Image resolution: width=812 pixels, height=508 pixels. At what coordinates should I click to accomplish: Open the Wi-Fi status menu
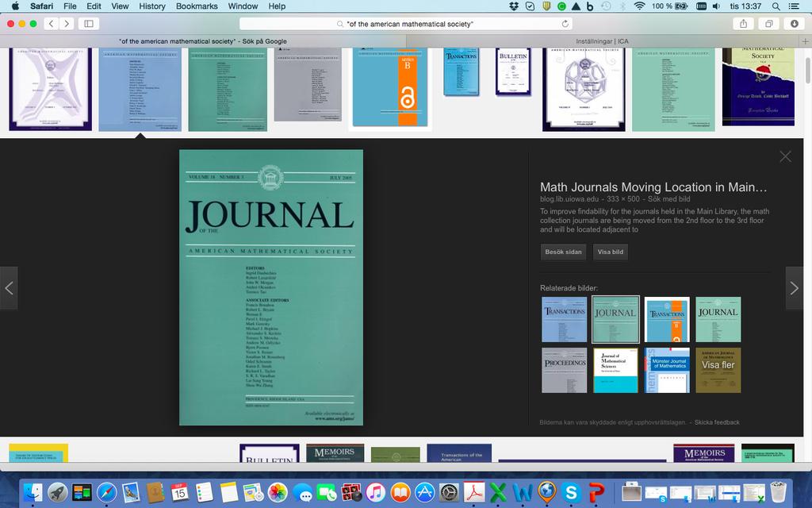[x=640, y=6]
